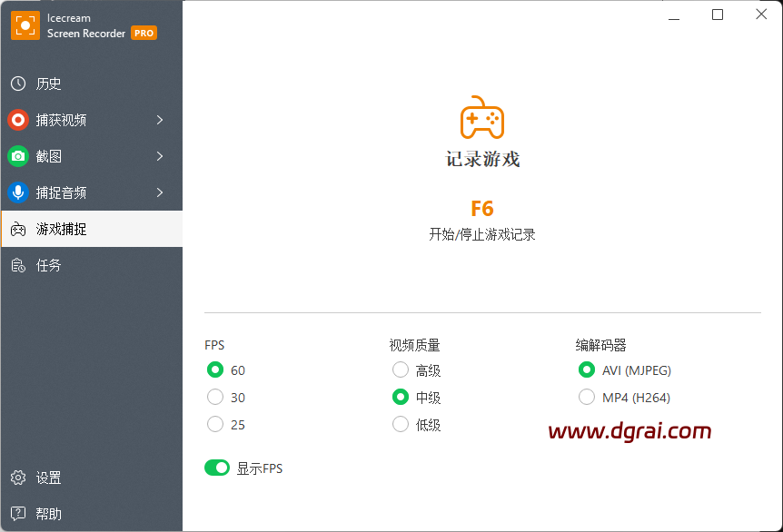Expand the 捕捉音频 submenu chevron
The image size is (783, 532).
pos(160,192)
